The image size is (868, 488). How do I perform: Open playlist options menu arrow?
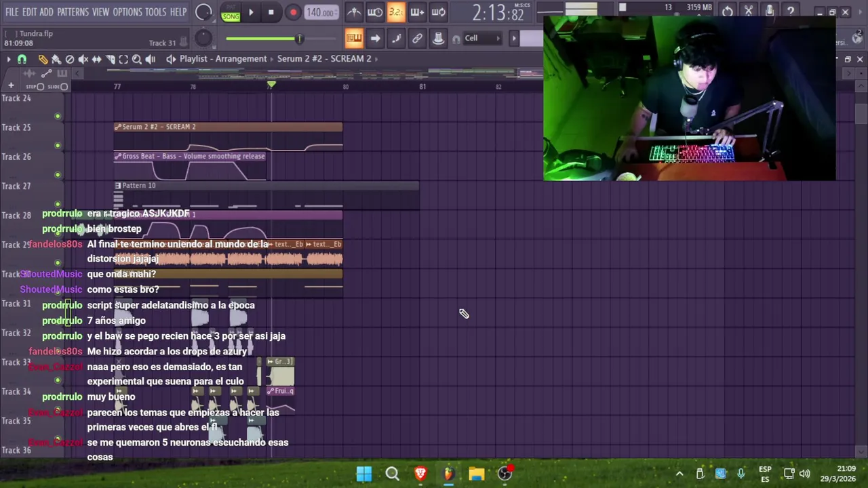8,59
